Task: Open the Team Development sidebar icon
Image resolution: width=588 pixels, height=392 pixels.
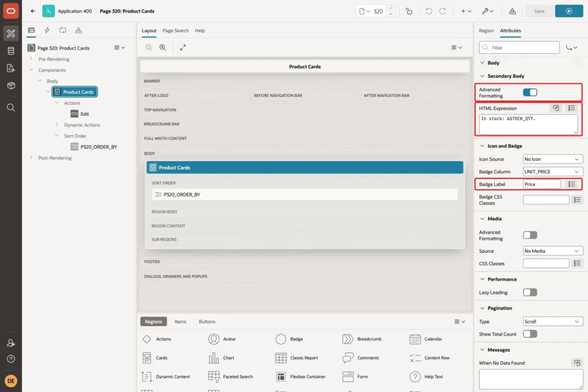Action: click(x=11, y=68)
